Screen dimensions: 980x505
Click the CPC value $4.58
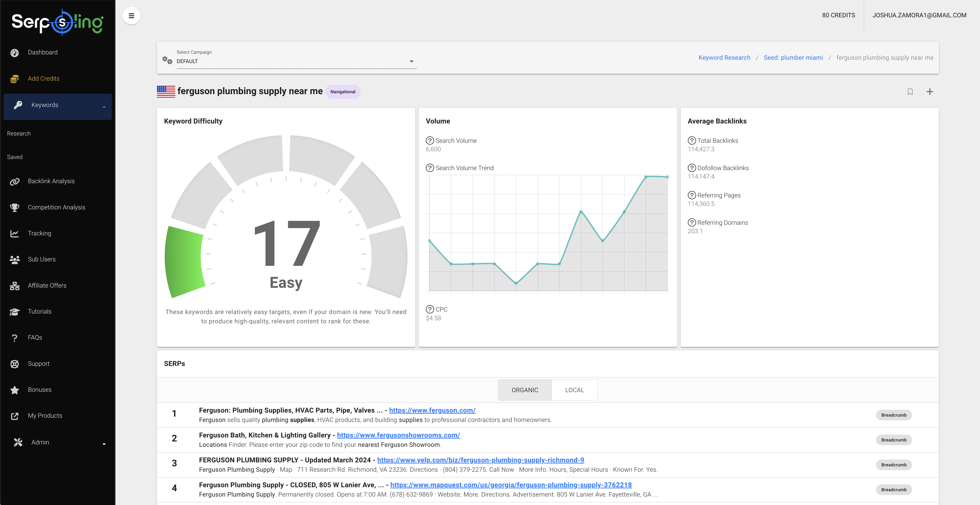(433, 318)
